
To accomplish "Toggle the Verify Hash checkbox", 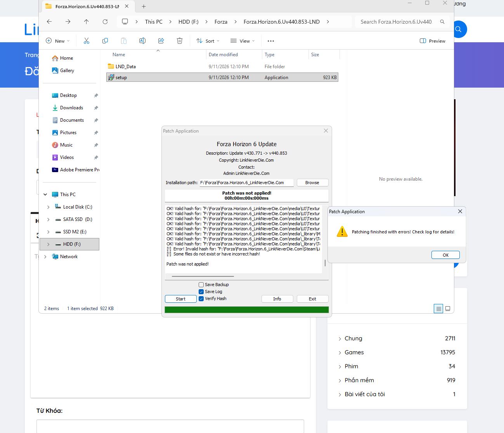I will click(201, 298).
